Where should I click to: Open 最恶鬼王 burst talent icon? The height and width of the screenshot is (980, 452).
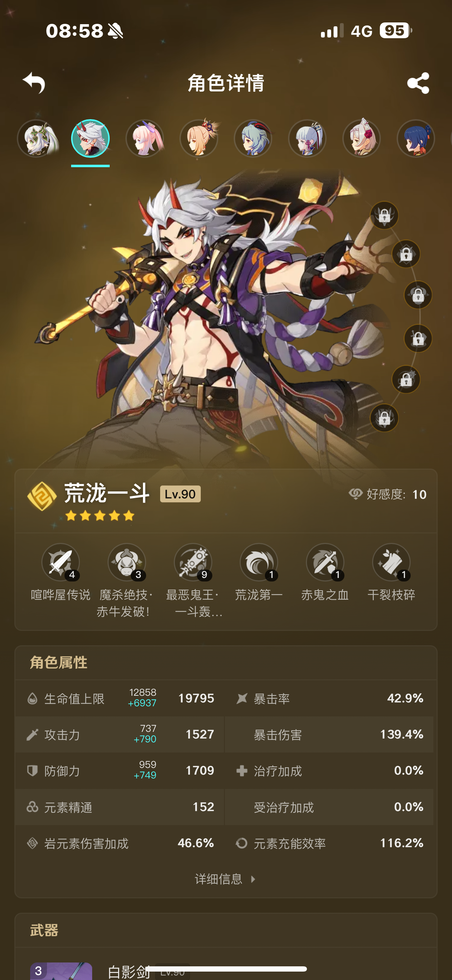point(193,562)
